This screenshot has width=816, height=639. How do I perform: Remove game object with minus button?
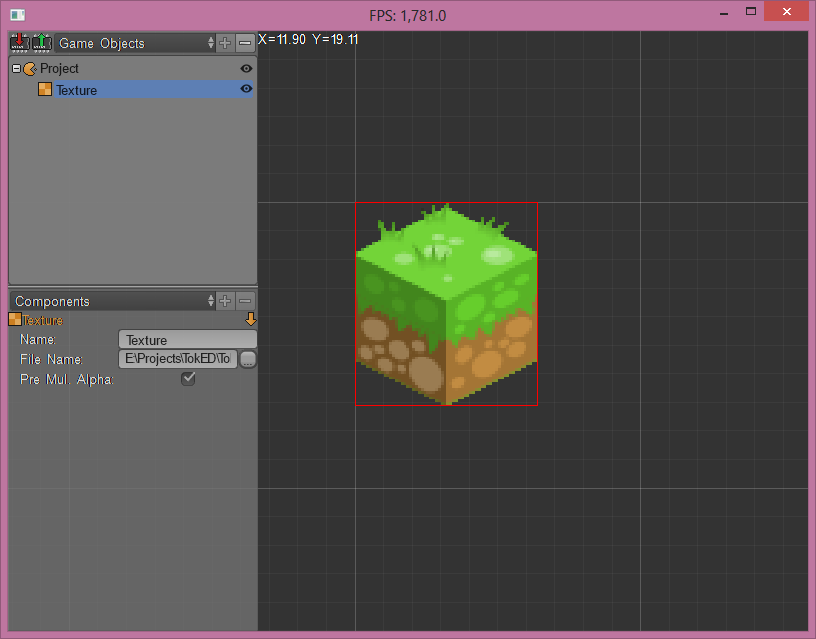245,43
